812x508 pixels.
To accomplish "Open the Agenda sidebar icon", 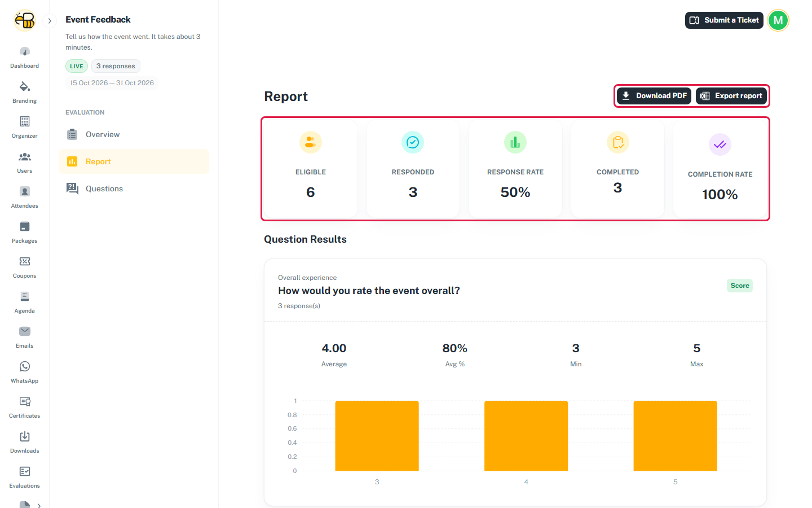I will tap(25, 297).
